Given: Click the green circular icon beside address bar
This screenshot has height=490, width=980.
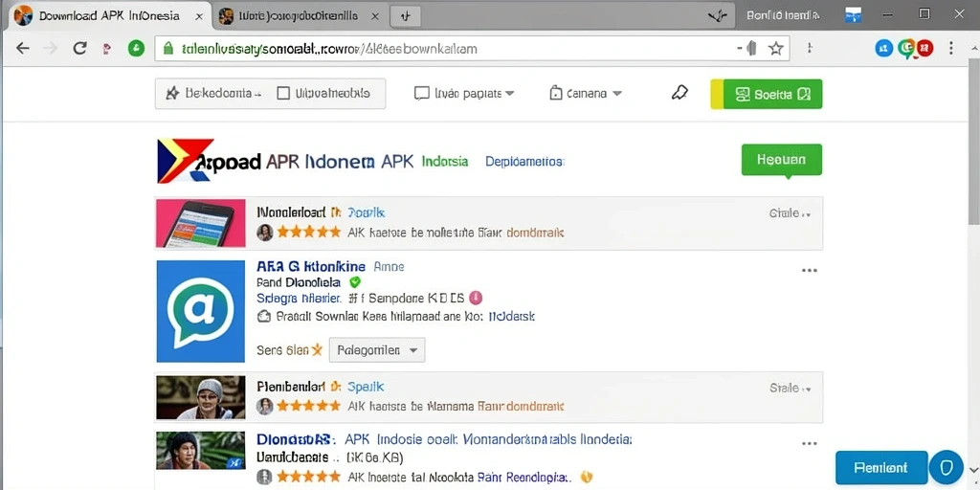Looking at the screenshot, I should pos(136,48).
